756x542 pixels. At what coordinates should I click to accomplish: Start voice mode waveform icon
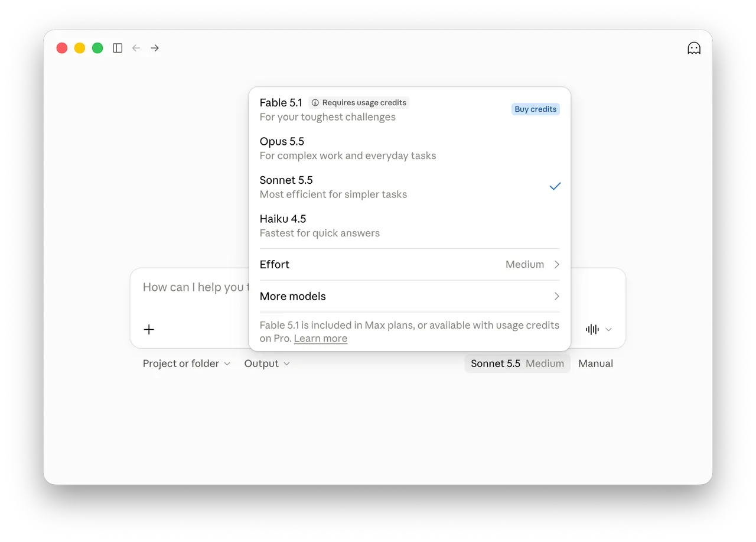592,329
